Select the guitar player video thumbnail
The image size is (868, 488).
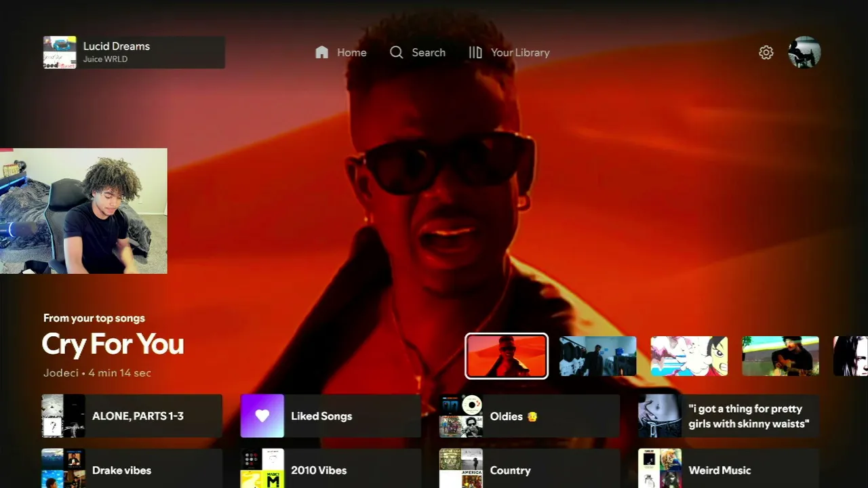pos(781,356)
